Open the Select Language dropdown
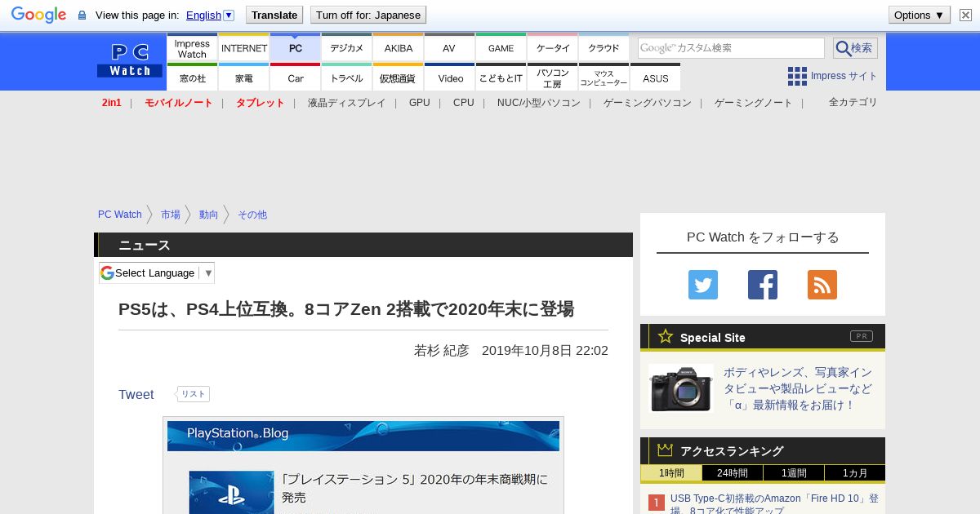980x514 pixels. (157, 273)
